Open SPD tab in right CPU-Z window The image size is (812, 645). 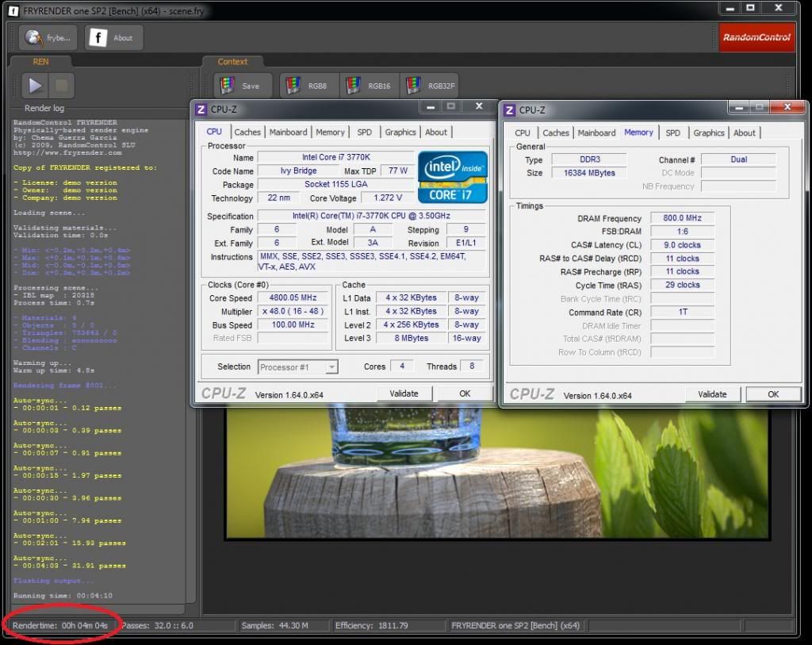click(672, 133)
